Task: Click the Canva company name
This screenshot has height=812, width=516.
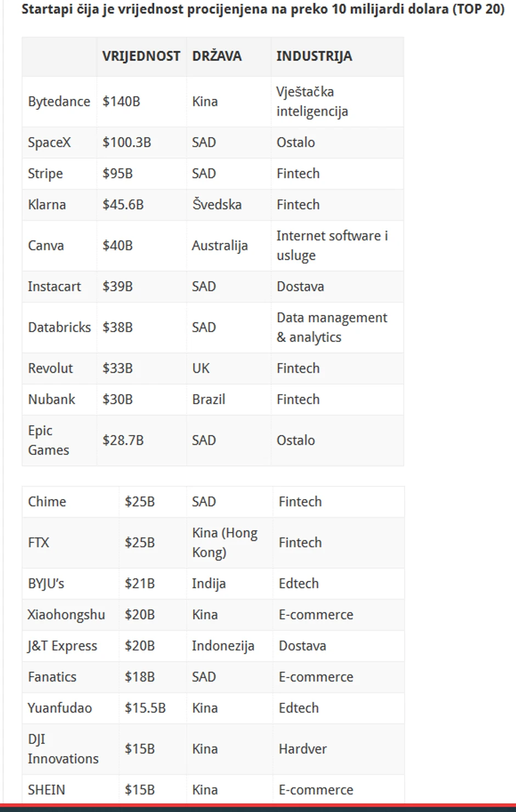Action: coord(46,245)
